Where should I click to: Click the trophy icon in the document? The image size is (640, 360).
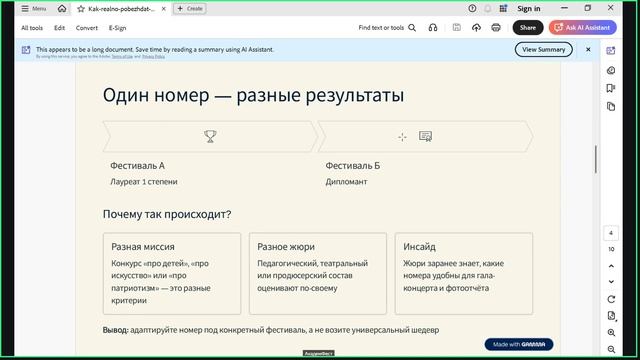(x=210, y=136)
